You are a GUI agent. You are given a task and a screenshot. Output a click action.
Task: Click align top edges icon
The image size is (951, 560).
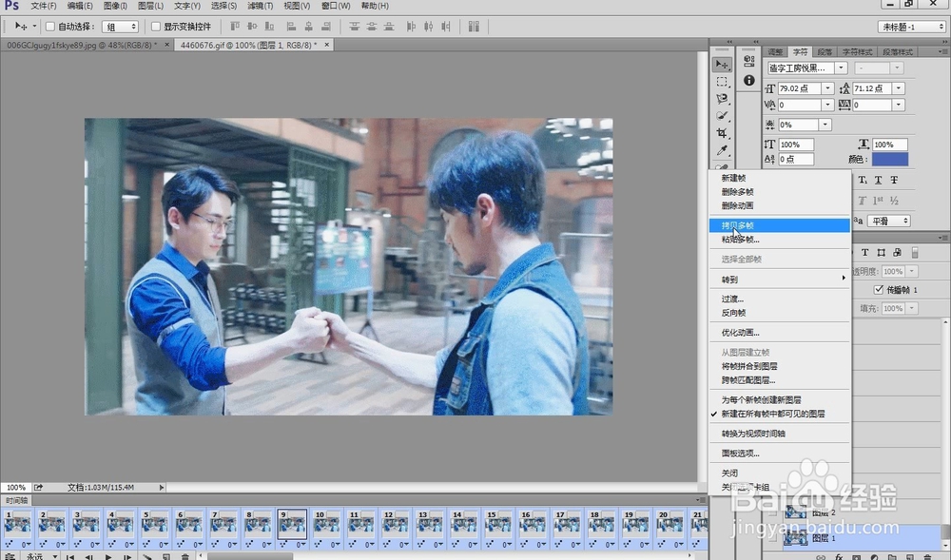coord(235,26)
